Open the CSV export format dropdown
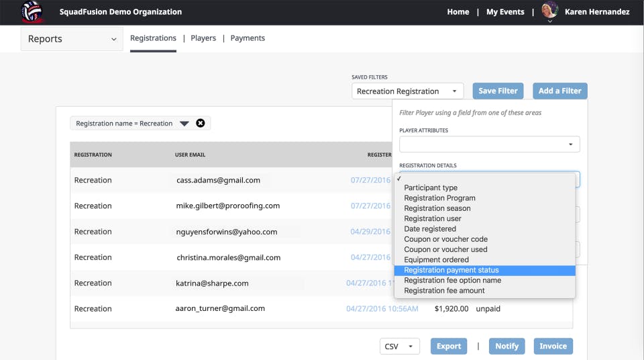 coord(399,346)
